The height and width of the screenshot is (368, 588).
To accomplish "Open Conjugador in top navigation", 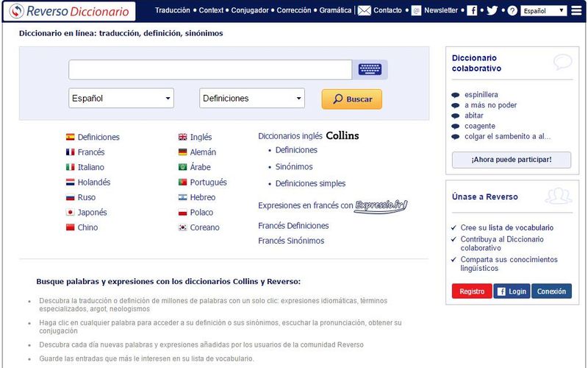I will click(250, 11).
